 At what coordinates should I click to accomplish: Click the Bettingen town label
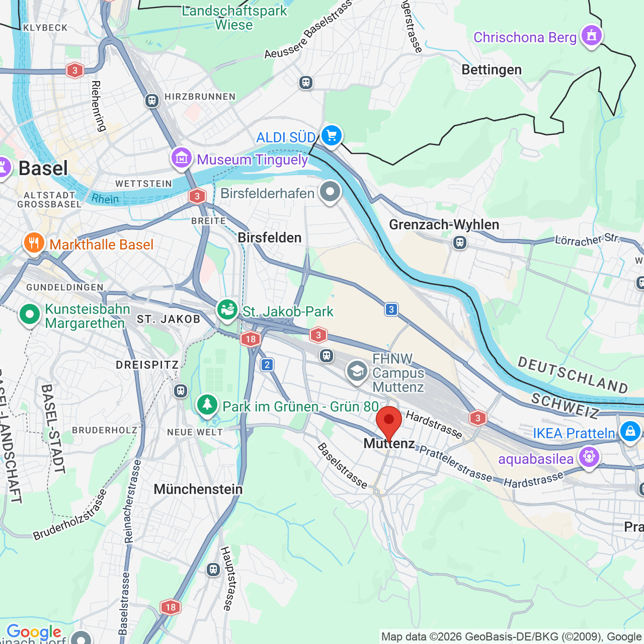tap(492, 70)
